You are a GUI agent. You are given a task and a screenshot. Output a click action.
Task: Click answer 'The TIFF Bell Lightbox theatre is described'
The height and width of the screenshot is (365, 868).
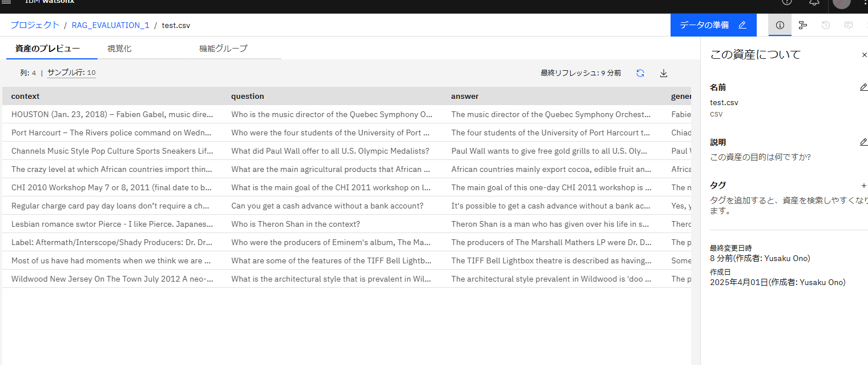pos(552,260)
